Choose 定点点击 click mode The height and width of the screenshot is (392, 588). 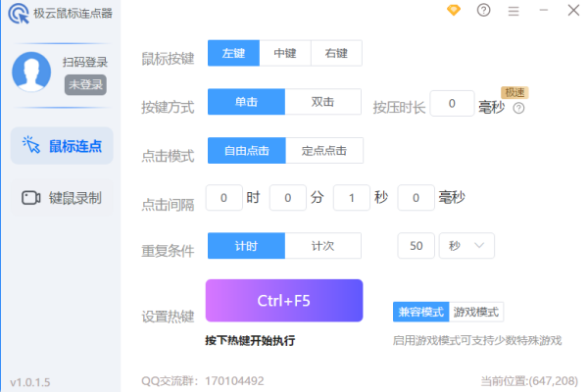point(324,150)
